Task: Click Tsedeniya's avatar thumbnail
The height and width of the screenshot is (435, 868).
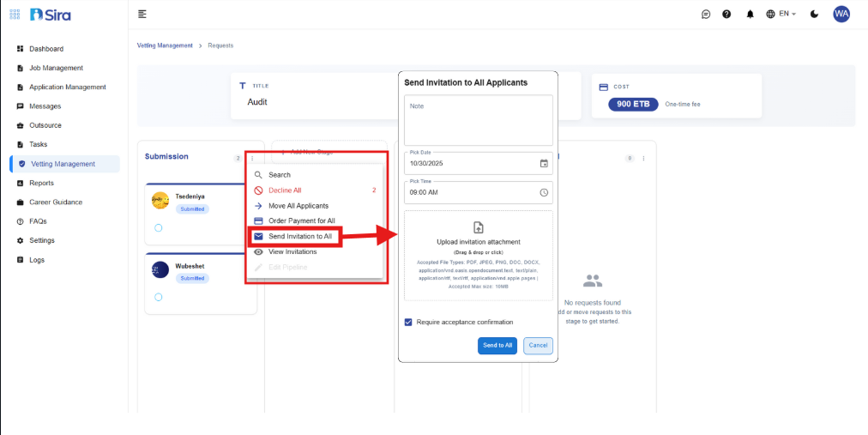Action: [x=160, y=201]
